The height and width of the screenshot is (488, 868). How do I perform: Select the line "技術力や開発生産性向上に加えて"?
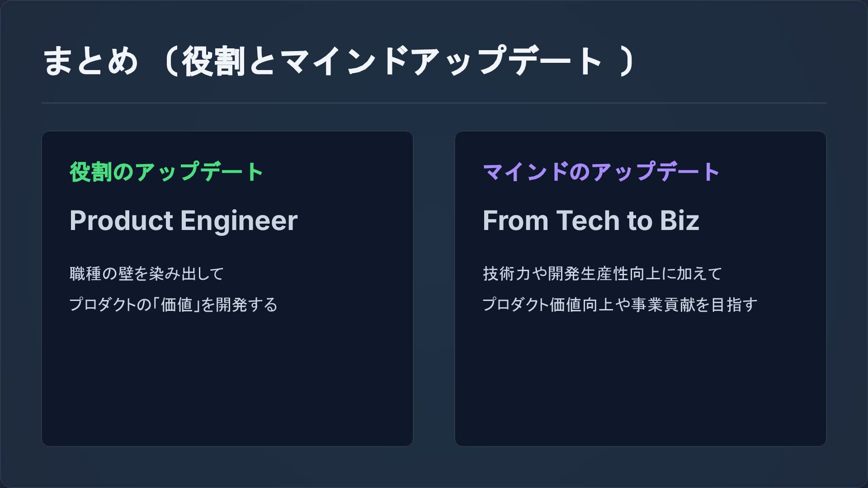click(602, 274)
